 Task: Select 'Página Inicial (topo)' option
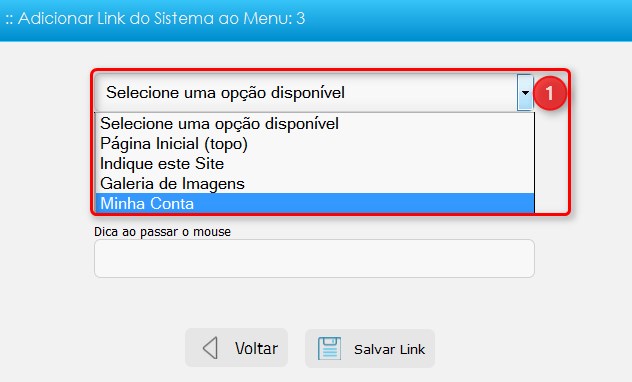click(x=315, y=143)
